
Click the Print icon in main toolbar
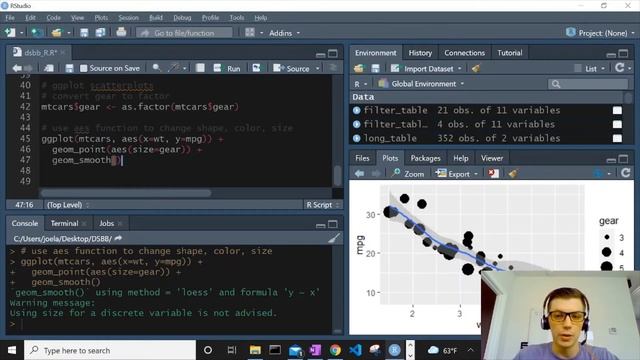(x=121, y=32)
